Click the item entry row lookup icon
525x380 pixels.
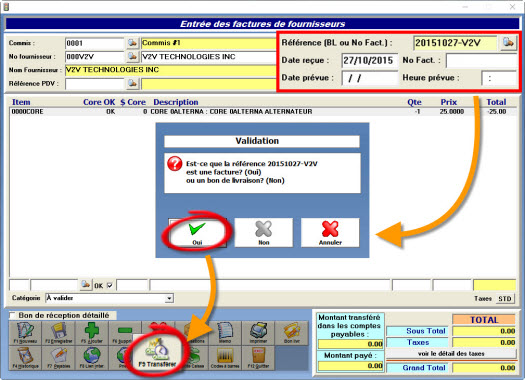(85, 285)
